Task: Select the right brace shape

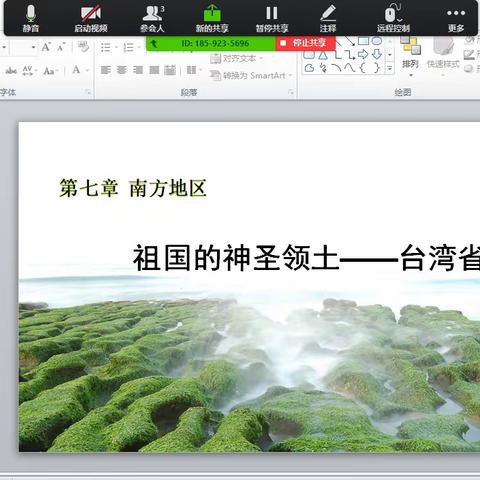Action: (377, 68)
